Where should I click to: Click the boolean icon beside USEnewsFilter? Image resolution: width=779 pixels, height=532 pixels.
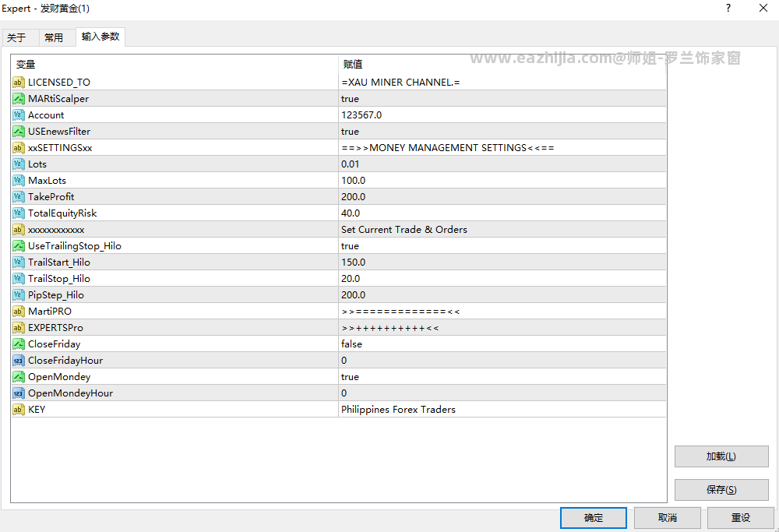[19, 132]
